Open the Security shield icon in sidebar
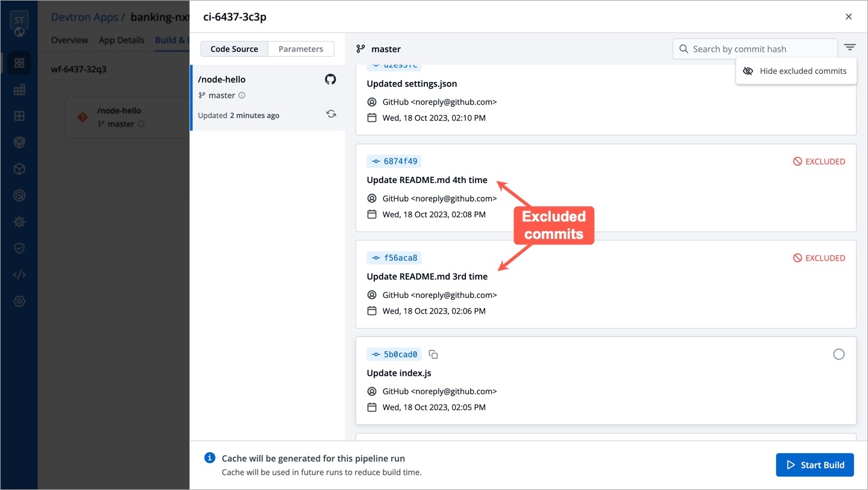The height and width of the screenshot is (490, 868). click(x=19, y=248)
